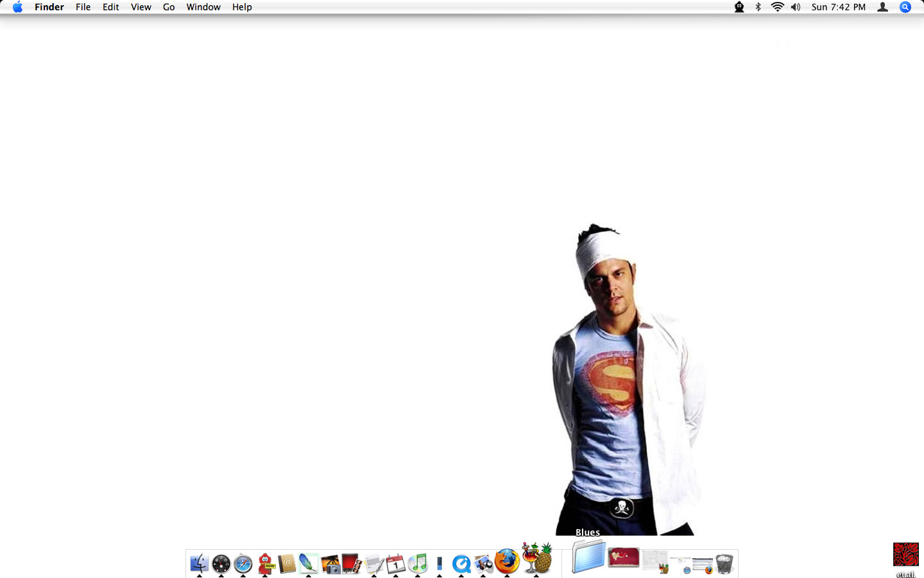The width and height of the screenshot is (924, 578).
Task: Open the fast user switching menu
Action: 883,7
